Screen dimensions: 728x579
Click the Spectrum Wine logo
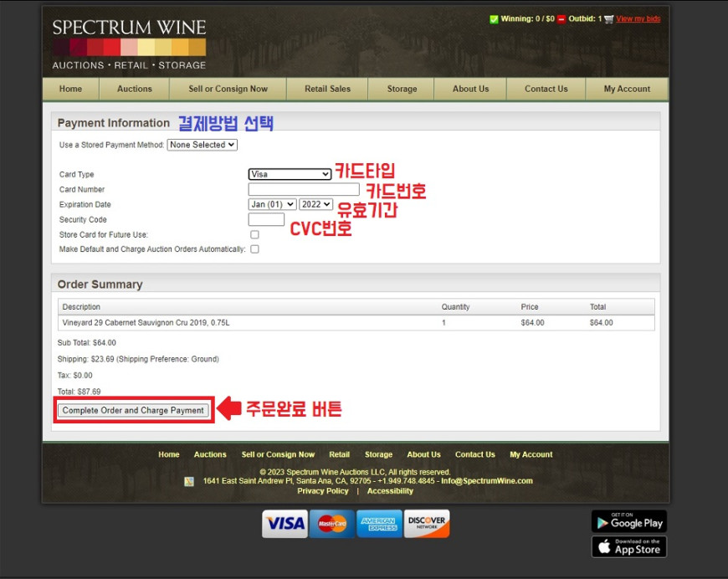129,44
